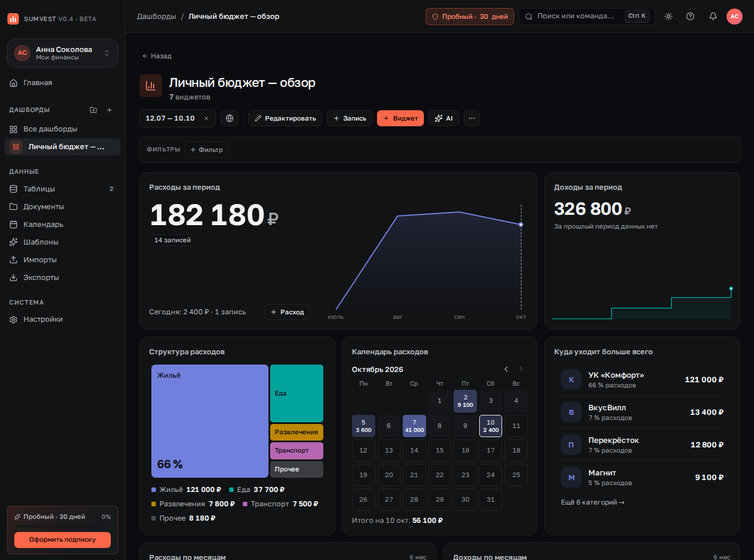Select the Жильё treemap block
The width and height of the screenshot is (754, 560).
point(210,421)
